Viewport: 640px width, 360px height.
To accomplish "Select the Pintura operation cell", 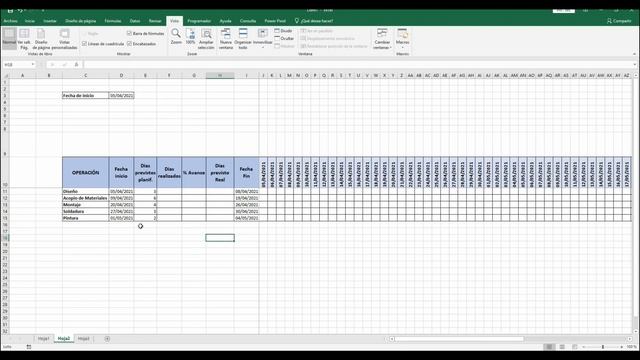I will pos(86,218).
